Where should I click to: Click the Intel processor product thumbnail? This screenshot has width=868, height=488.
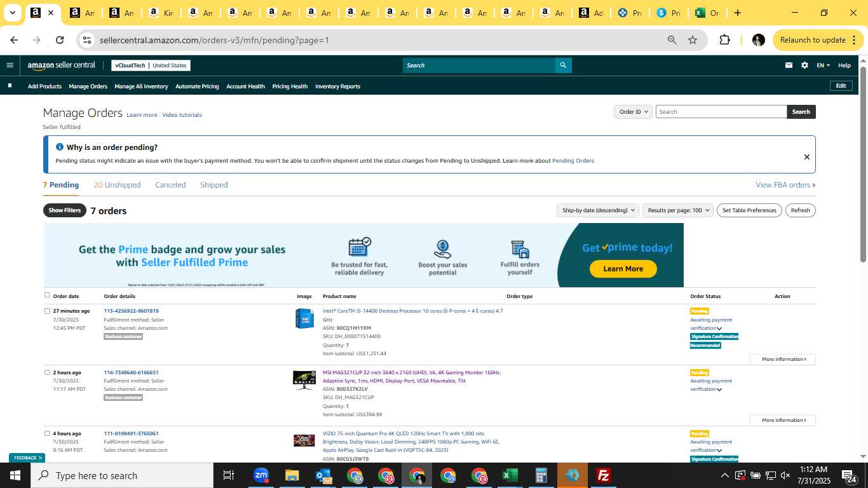pos(304,318)
